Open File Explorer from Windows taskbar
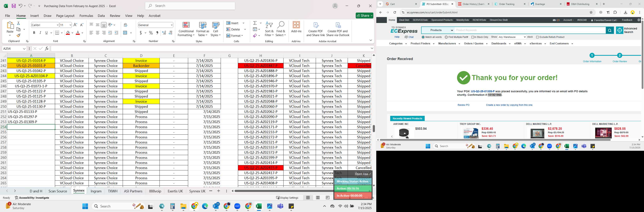This screenshot has height=212, width=644. (x=183, y=206)
